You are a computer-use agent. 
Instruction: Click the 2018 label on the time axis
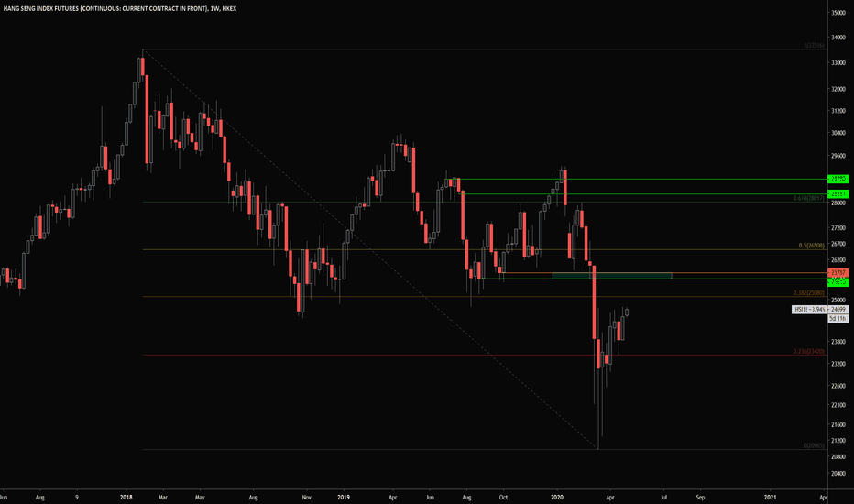click(x=126, y=497)
